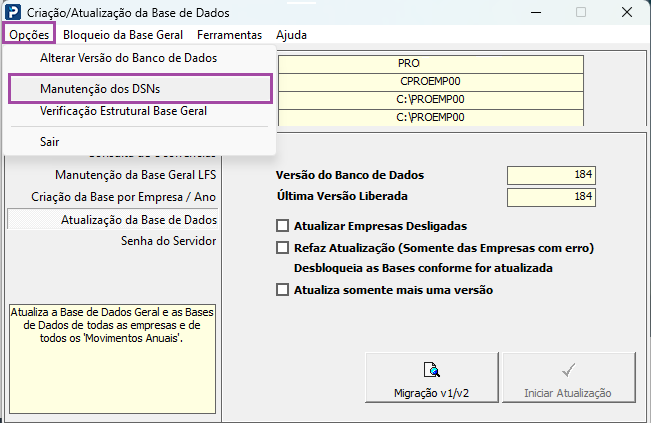Open Bloqueio da Base Geral menu
Image resolution: width=651 pixels, height=429 pixels.
click(x=123, y=35)
